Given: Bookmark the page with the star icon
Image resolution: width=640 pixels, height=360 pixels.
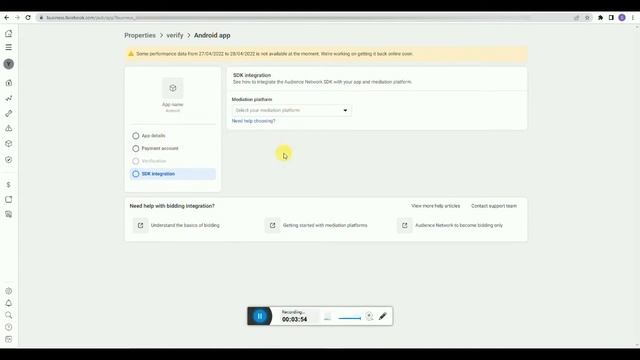Looking at the screenshot, I should [587, 18].
